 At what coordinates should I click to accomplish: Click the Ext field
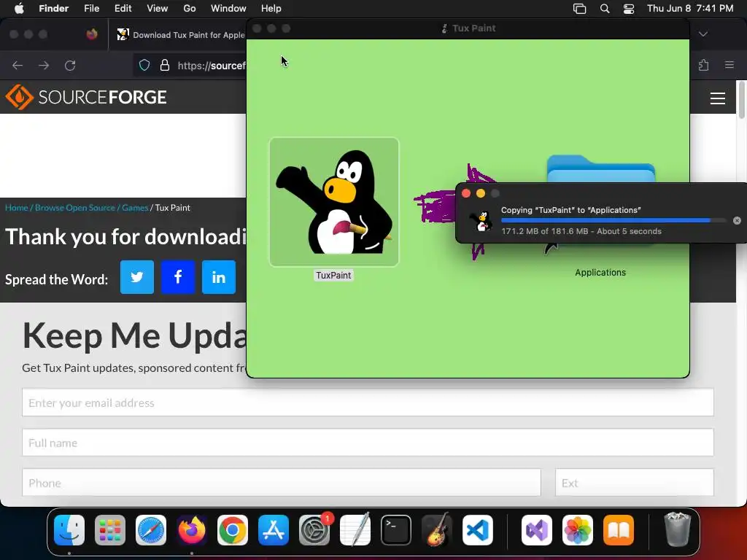pyautogui.click(x=635, y=483)
